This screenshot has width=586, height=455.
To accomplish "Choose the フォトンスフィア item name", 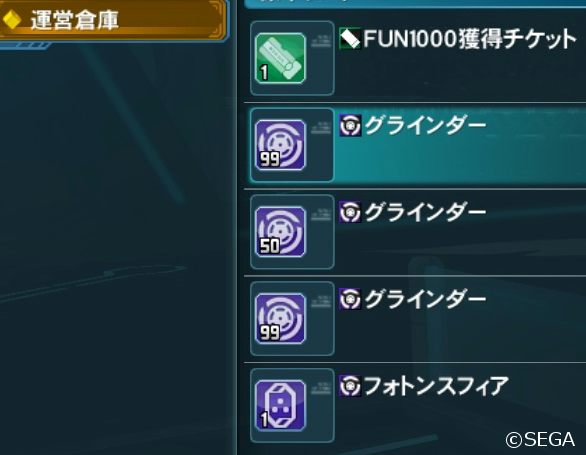I will [x=436, y=386].
